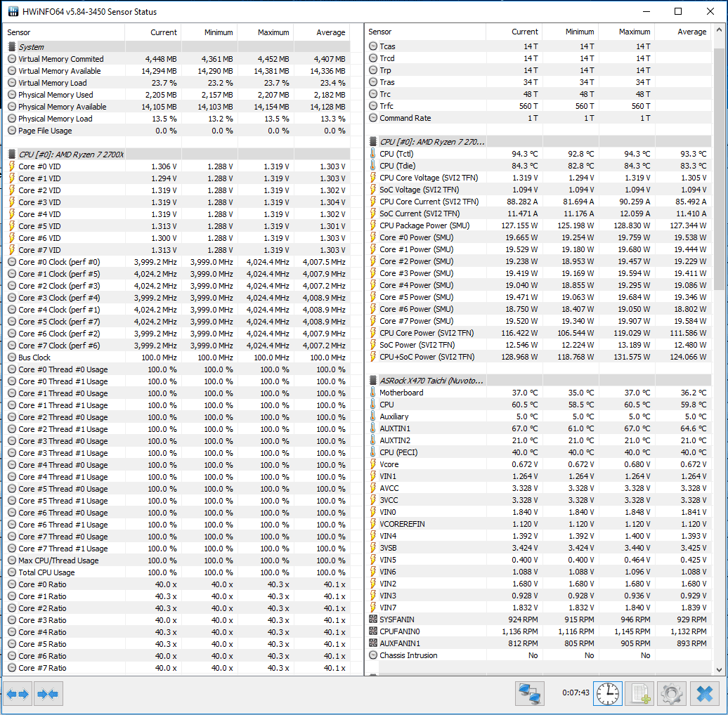Select the CPU (PECI) row label
Image resolution: width=728 pixels, height=715 pixels.
tap(398, 452)
